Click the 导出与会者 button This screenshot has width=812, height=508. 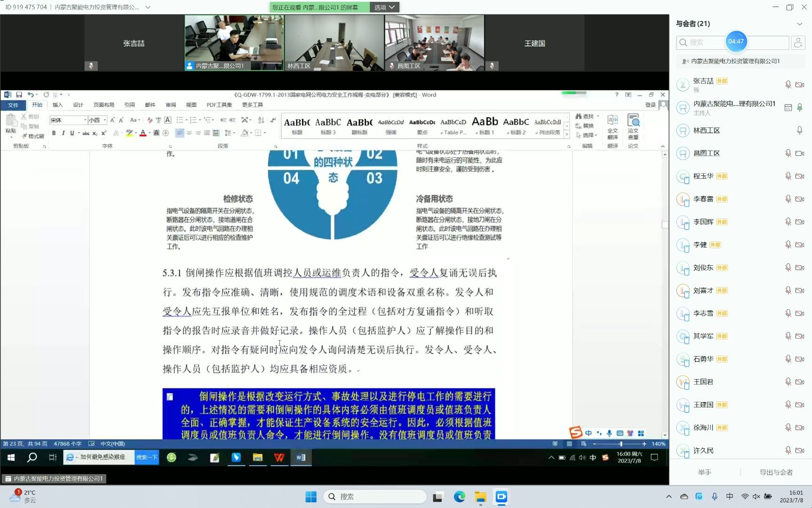(776, 472)
